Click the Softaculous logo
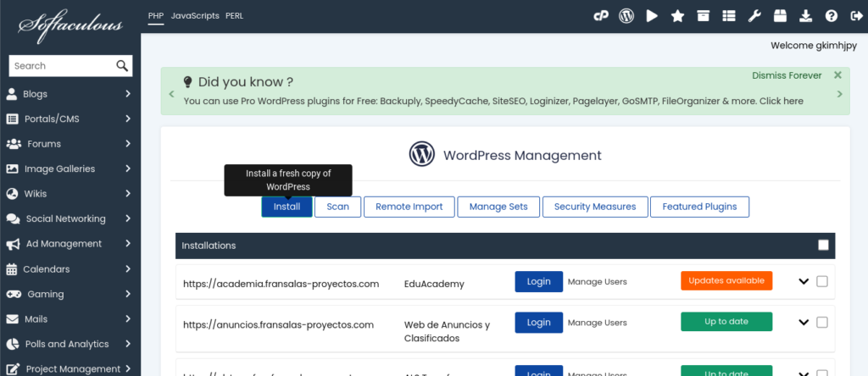 [x=70, y=26]
